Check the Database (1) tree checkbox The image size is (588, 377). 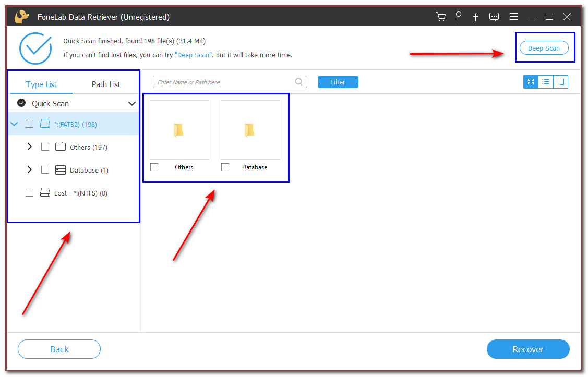click(45, 170)
